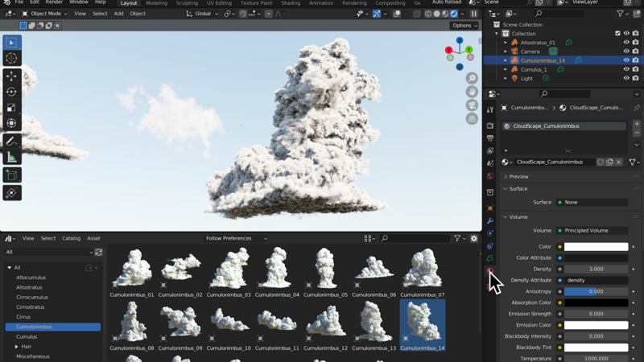Screen dimensions: 644x362
Task: Unlink the CloudScape_Cumulonimbus material
Action: [618, 162]
